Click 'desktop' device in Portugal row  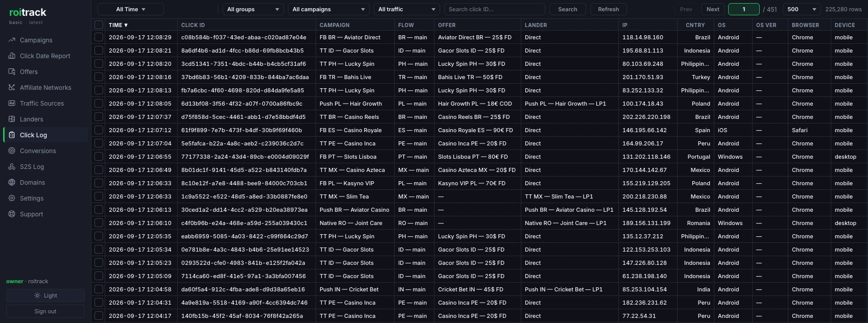(x=846, y=157)
